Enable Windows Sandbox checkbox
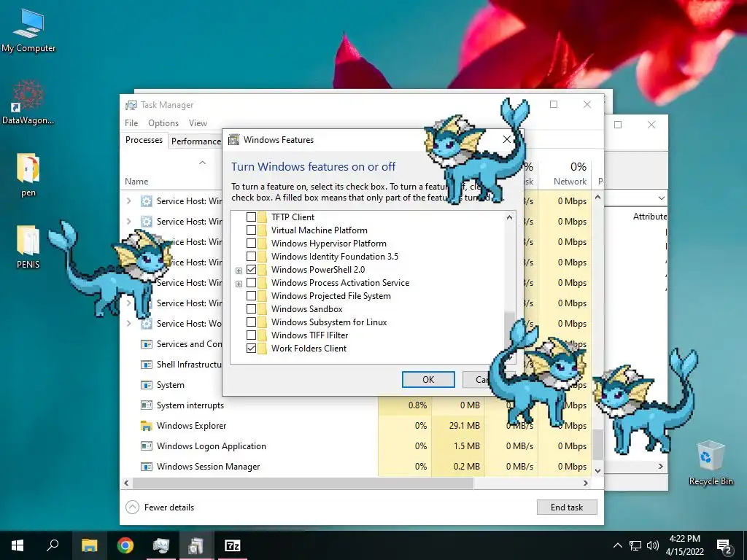The width and height of the screenshot is (747, 560). point(251,309)
